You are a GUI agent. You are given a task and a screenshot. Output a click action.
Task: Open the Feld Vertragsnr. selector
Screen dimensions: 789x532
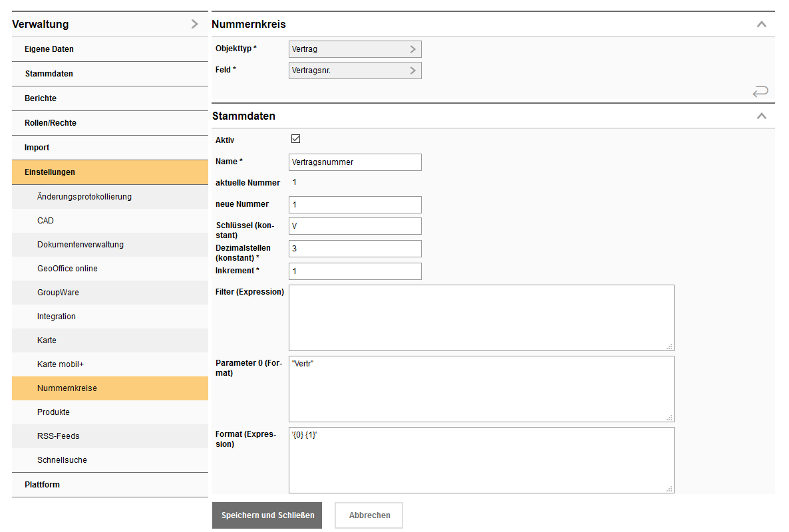(x=355, y=70)
